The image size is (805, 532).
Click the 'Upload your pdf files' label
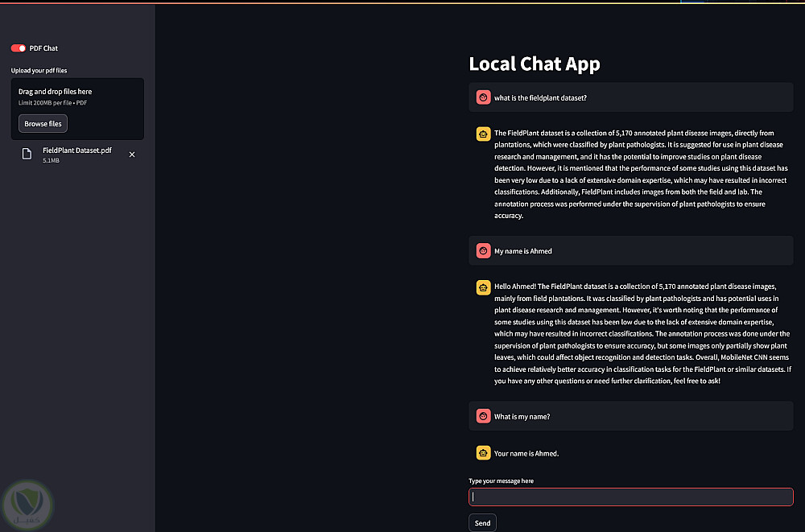point(39,71)
